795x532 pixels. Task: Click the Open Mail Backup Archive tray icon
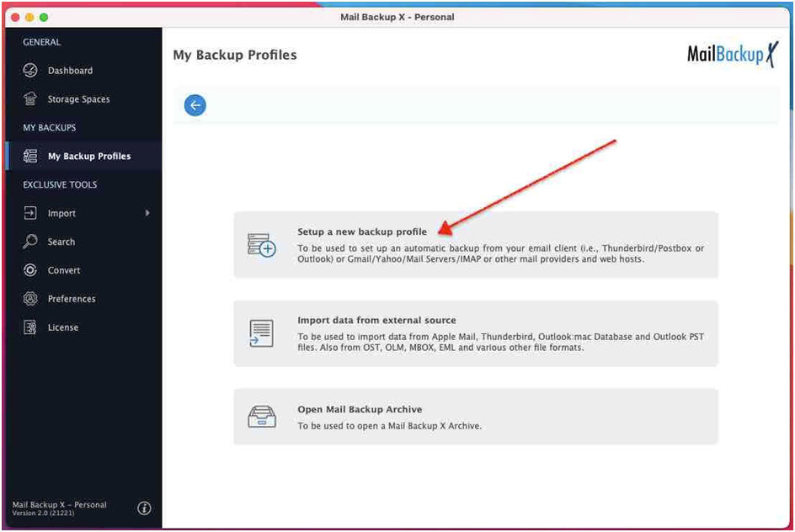(264, 414)
